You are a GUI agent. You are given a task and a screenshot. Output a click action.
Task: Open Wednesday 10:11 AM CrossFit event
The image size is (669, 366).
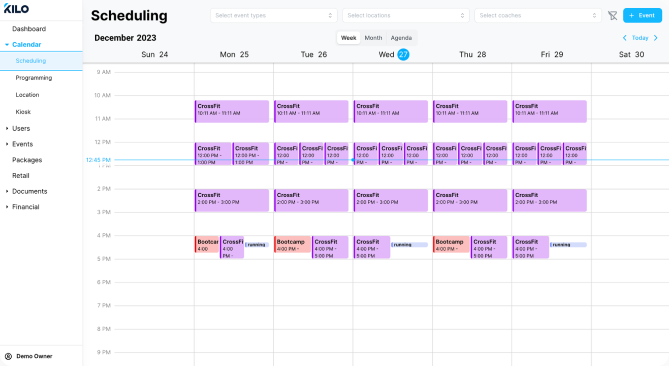[x=390, y=111]
